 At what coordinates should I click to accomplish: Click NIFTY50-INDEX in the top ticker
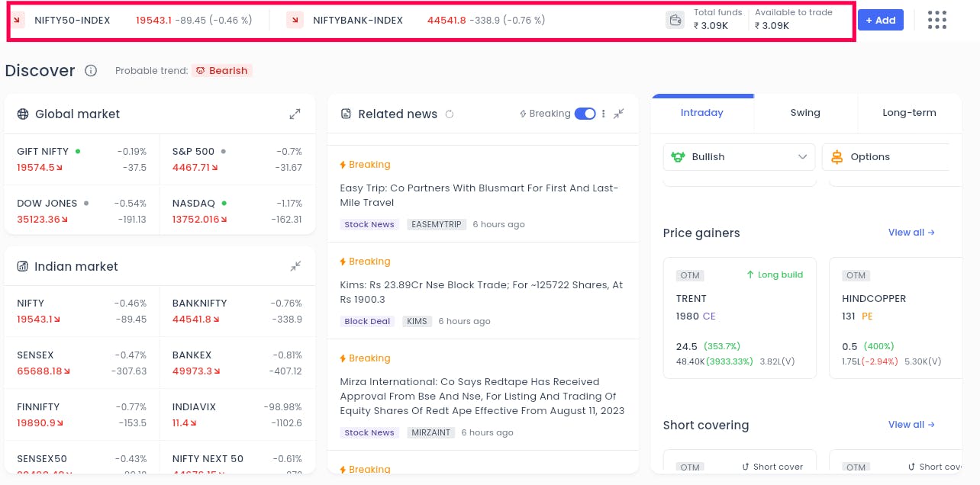(72, 21)
